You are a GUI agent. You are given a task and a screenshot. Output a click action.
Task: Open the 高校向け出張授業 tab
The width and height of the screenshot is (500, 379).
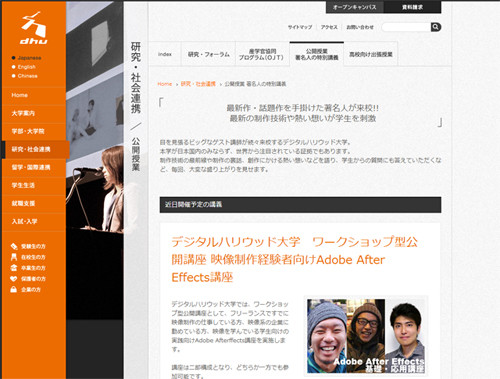pyautogui.click(x=371, y=54)
